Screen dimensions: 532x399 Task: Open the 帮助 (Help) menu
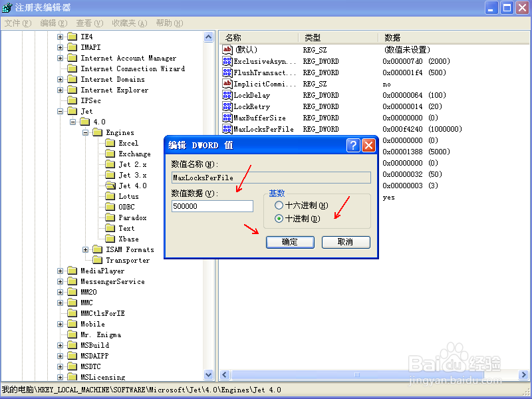[170, 23]
